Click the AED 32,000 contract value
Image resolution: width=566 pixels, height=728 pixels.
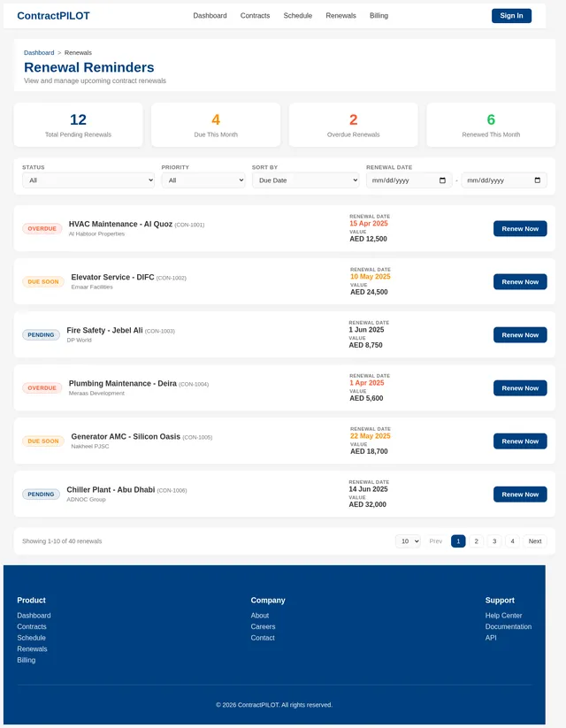[367, 504]
